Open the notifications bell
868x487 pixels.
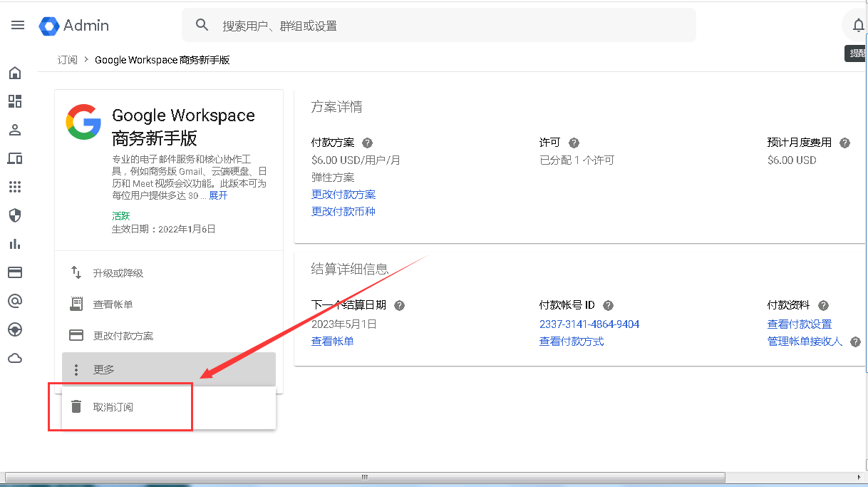pos(858,26)
